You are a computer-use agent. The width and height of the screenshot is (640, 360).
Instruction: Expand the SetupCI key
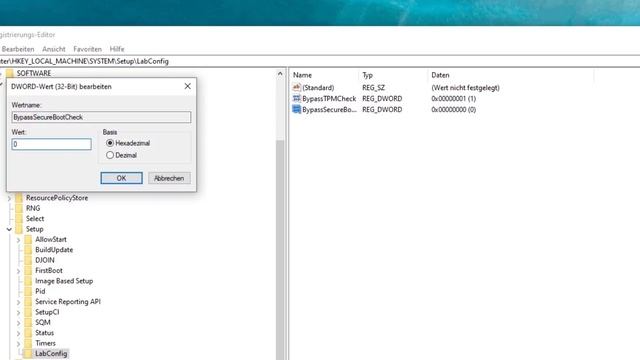pyautogui.click(x=18, y=313)
